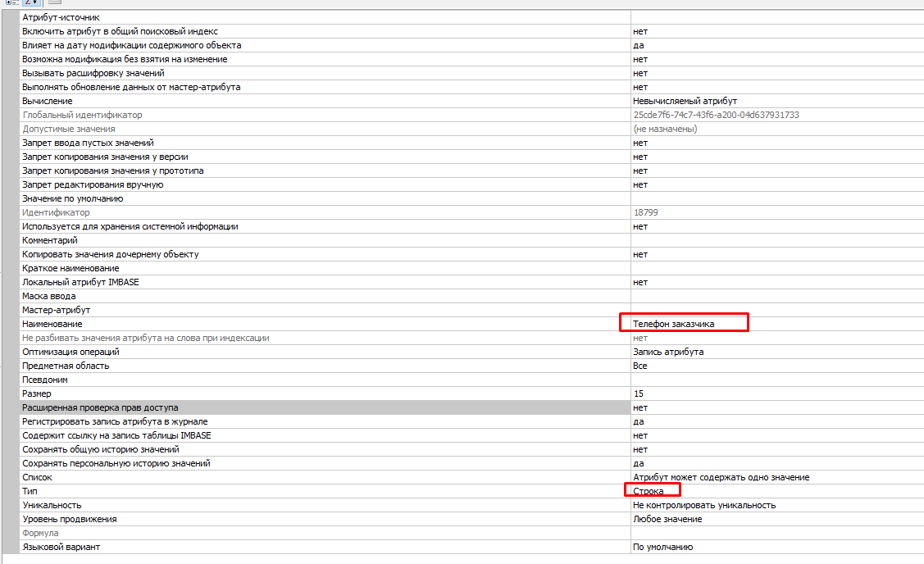Click value 'нет' of 'Сохранять общую историю значений'
Image resolution: width=924 pixels, height=564 pixels.
click(x=640, y=450)
